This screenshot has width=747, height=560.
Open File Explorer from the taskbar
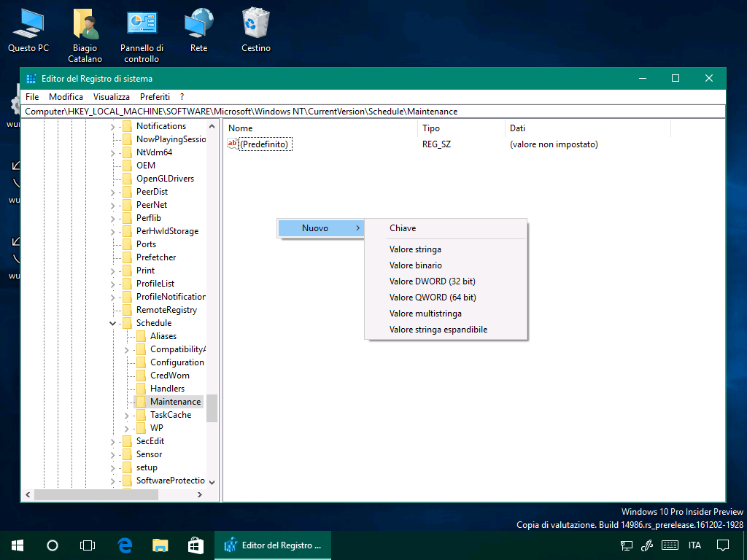(x=160, y=545)
